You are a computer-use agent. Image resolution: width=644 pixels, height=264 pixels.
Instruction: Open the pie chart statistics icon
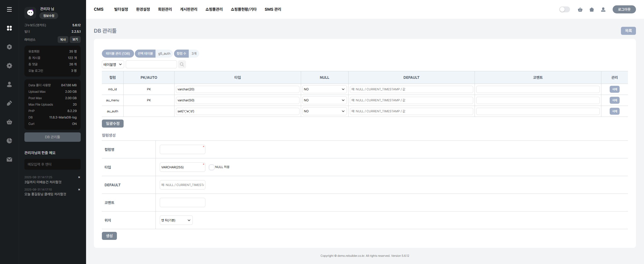[x=9, y=141]
